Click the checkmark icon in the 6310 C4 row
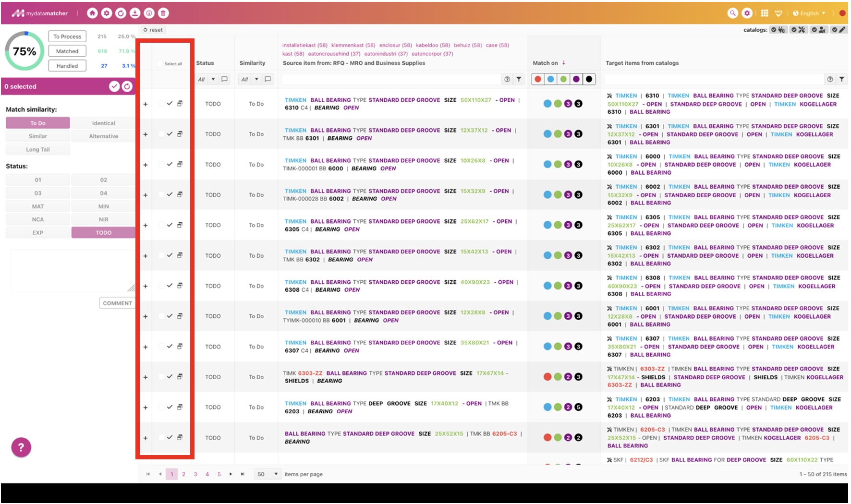This screenshot has width=851, height=504. coord(170,104)
